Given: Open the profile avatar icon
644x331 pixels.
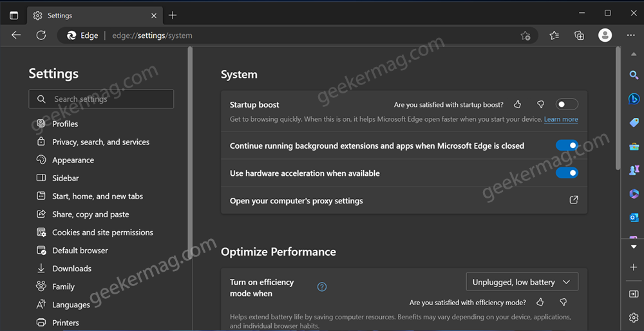Looking at the screenshot, I should tap(605, 35).
